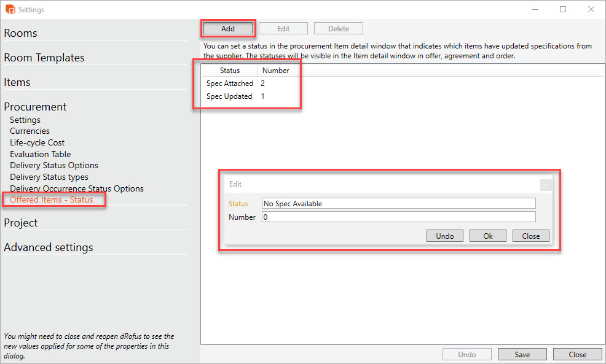
Task: Select Offered Items - Status entry
Action: click(52, 199)
